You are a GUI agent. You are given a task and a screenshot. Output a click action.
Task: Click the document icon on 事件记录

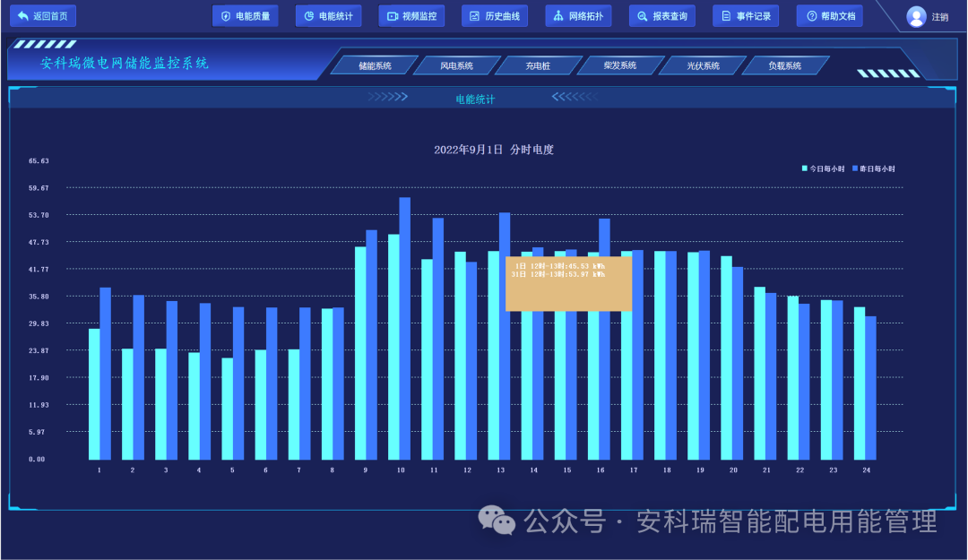coord(726,16)
